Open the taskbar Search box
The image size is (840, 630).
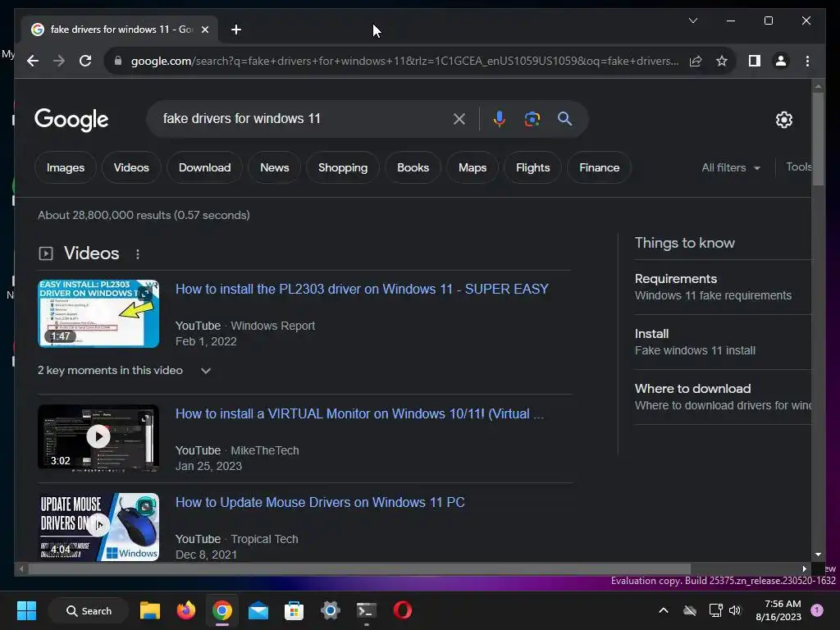[x=89, y=610]
